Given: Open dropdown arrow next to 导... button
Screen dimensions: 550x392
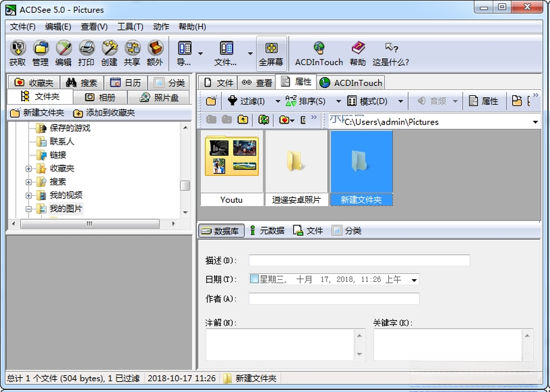Looking at the screenshot, I should click(x=200, y=53).
